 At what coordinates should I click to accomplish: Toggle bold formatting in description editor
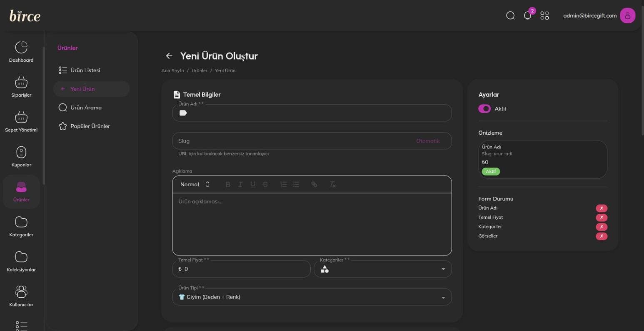[227, 184]
